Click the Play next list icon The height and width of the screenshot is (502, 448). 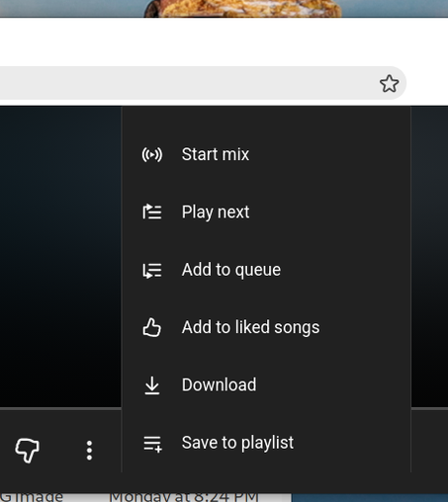click(152, 211)
